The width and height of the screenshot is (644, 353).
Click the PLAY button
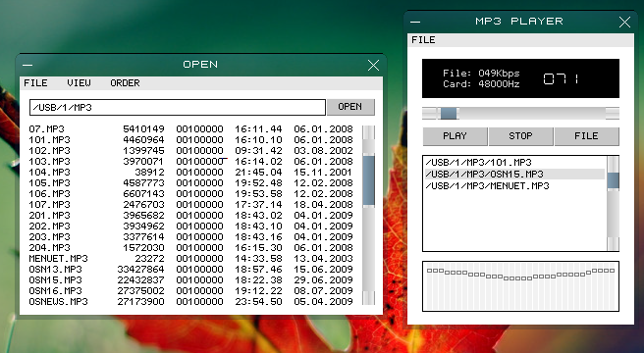[x=455, y=136]
